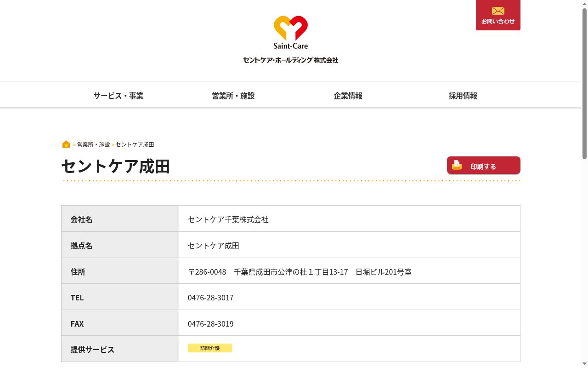Open the お問い合わせ contact link text

pyautogui.click(x=498, y=21)
